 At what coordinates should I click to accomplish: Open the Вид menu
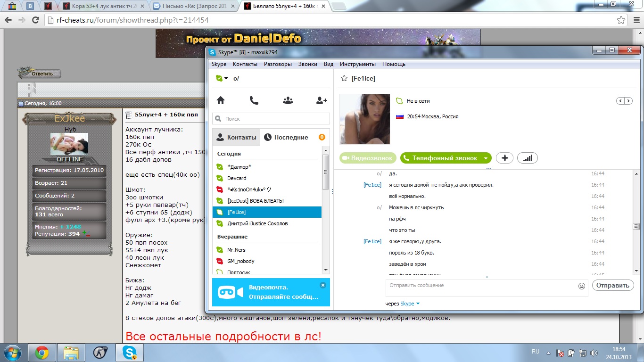pyautogui.click(x=329, y=64)
